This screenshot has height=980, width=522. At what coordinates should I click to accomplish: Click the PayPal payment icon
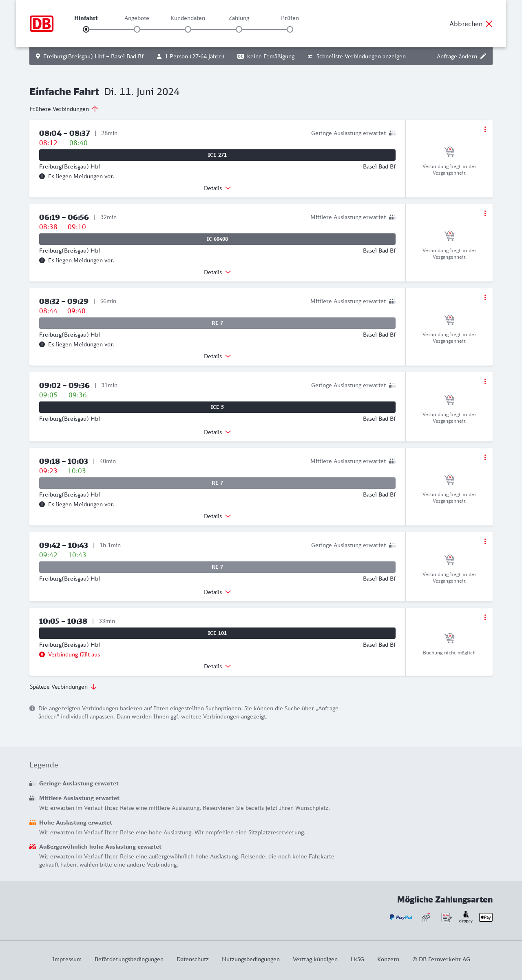(x=401, y=917)
